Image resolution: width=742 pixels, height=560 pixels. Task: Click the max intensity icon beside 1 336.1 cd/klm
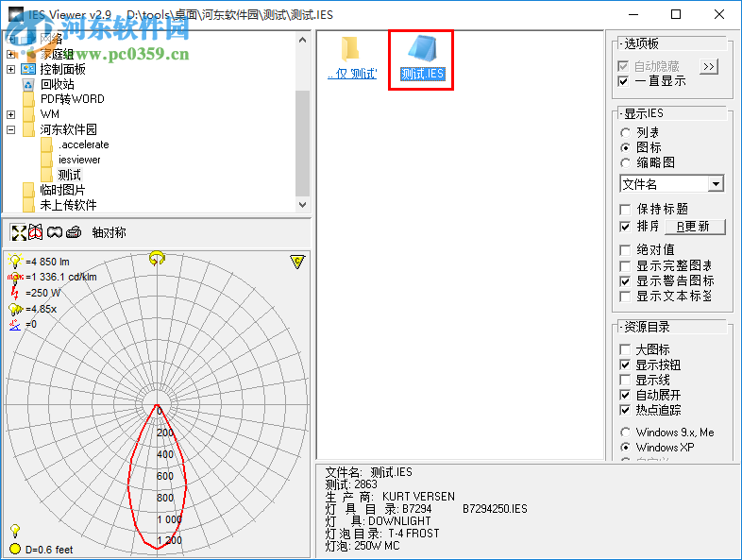coord(15,277)
